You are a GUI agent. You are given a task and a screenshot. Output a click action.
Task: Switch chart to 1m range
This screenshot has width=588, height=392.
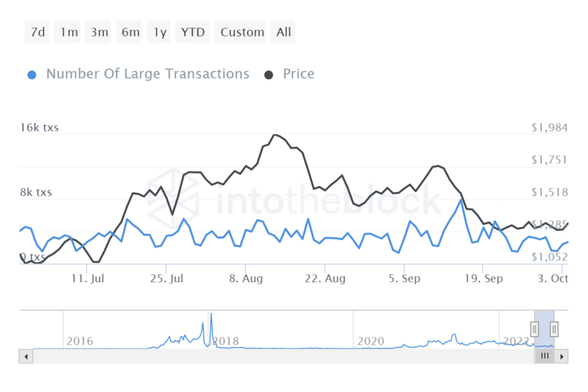(x=68, y=32)
